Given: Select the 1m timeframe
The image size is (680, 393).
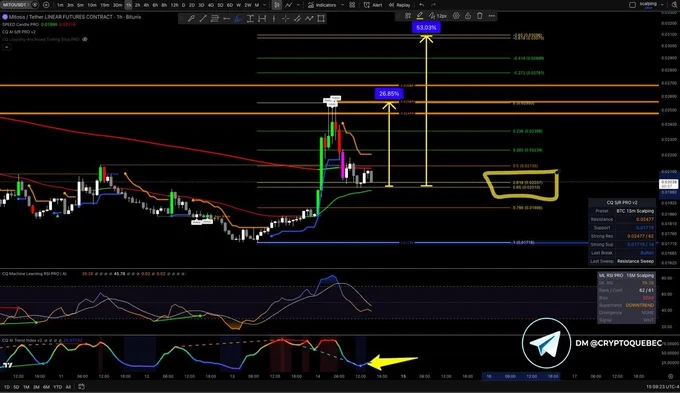Looking at the screenshot, I should [60, 5].
